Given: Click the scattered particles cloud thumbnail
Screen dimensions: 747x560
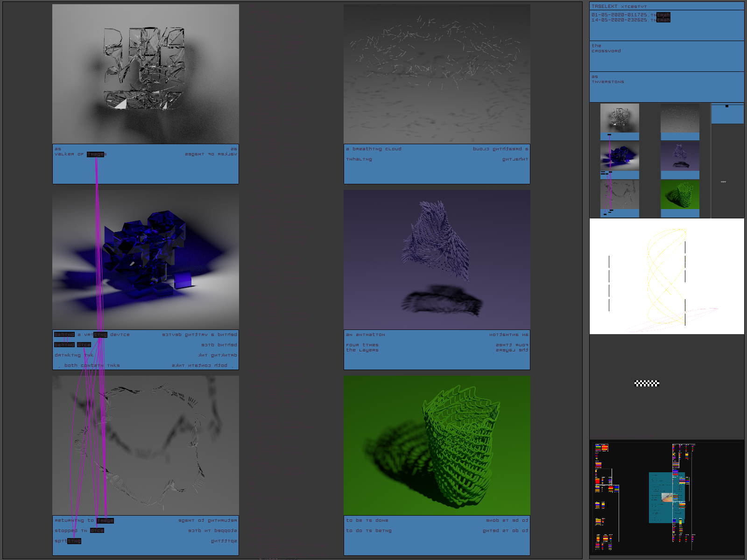Looking at the screenshot, I should pos(680,118).
